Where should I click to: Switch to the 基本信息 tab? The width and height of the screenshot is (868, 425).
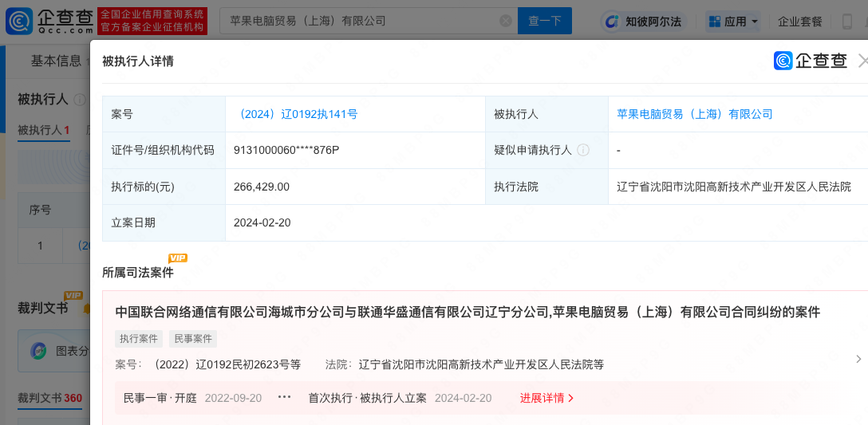pyautogui.click(x=56, y=61)
